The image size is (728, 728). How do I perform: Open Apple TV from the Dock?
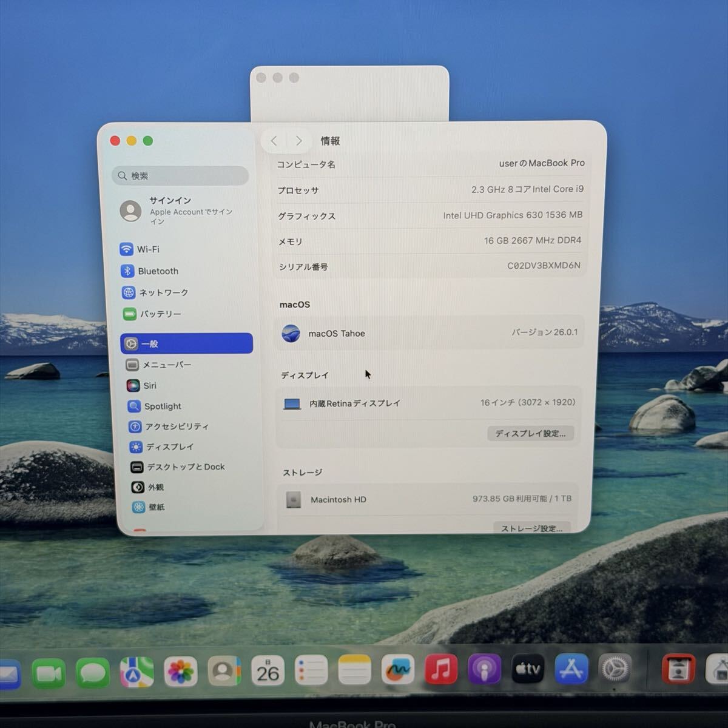point(528,669)
